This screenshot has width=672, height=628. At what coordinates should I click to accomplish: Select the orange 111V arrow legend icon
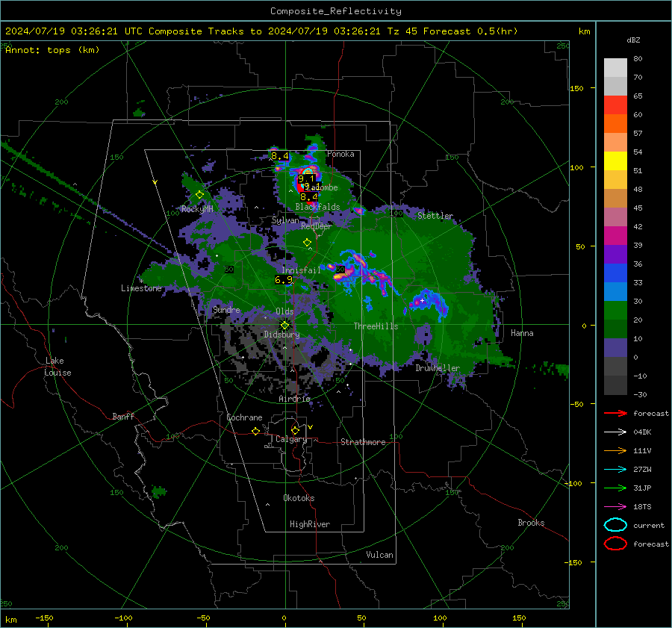click(x=615, y=450)
